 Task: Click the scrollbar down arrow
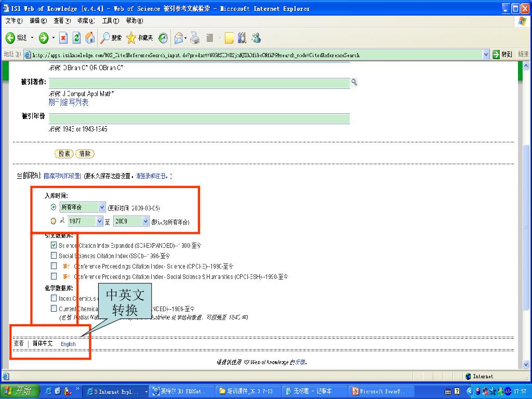click(526, 365)
